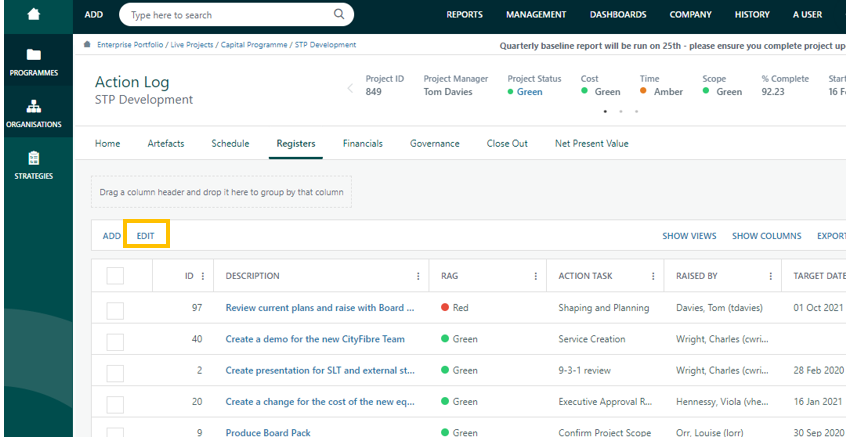Open 'Create a change for the cost' action
The image size is (846, 445).
click(320, 401)
